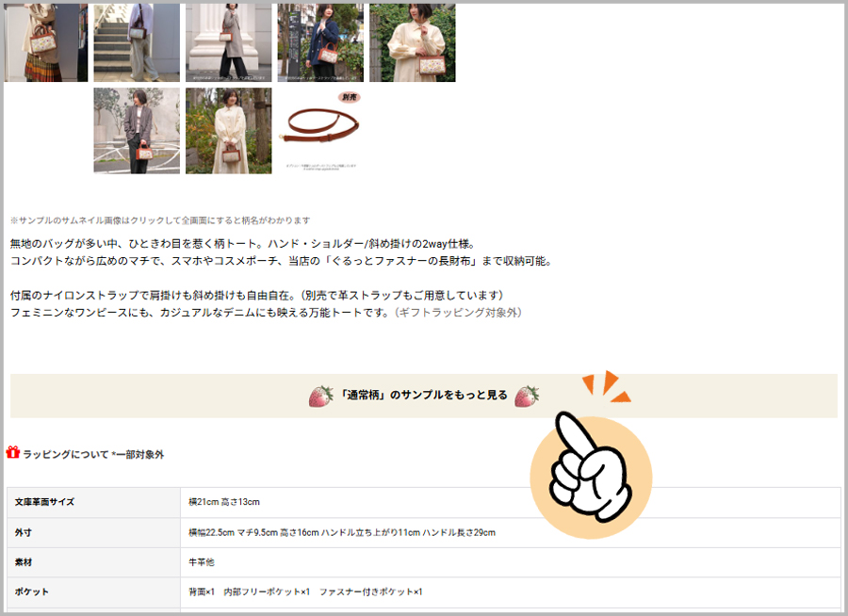The width and height of the screenshot is (848, 616).
Task: Open the brown leather strap image
Action: pos(320,131)
